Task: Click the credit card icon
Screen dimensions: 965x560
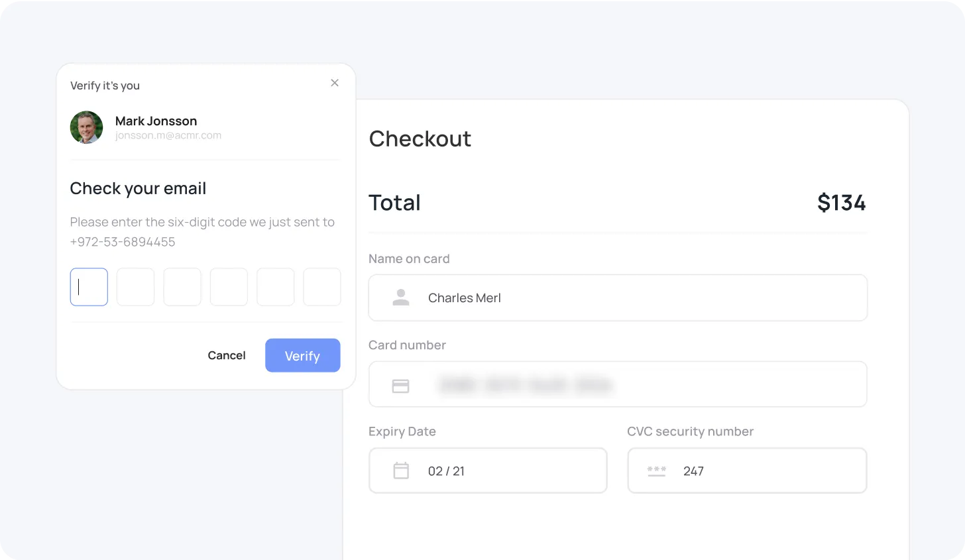Action: (401, 386)
